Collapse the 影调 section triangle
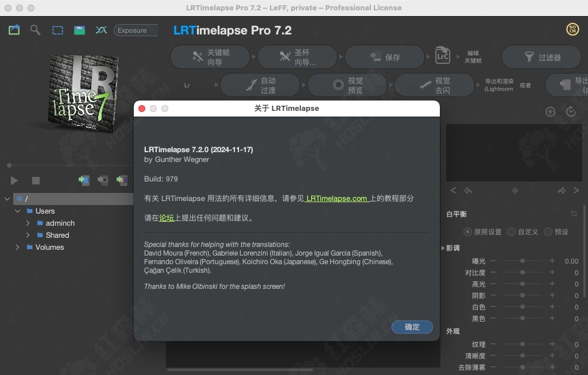Viewport: 588px width, 375px height. [x=443, y=248]
